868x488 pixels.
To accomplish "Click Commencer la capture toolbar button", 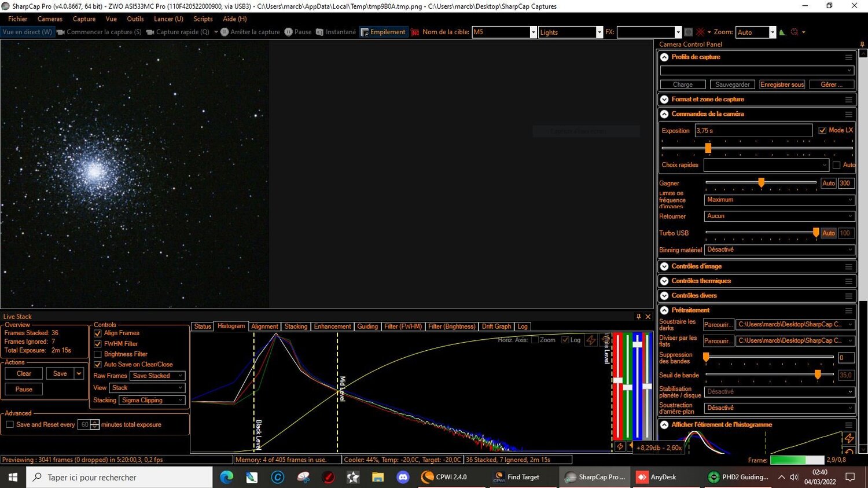I will click(99, 32).
